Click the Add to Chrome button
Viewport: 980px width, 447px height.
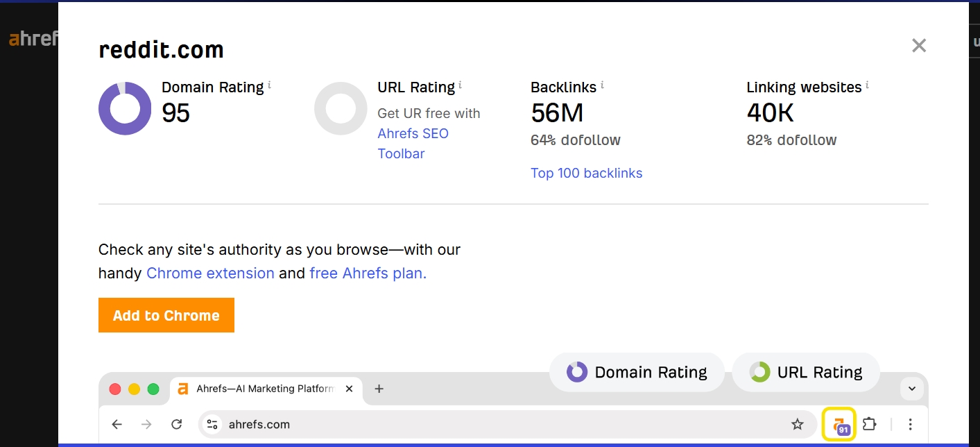coord(166,315)
